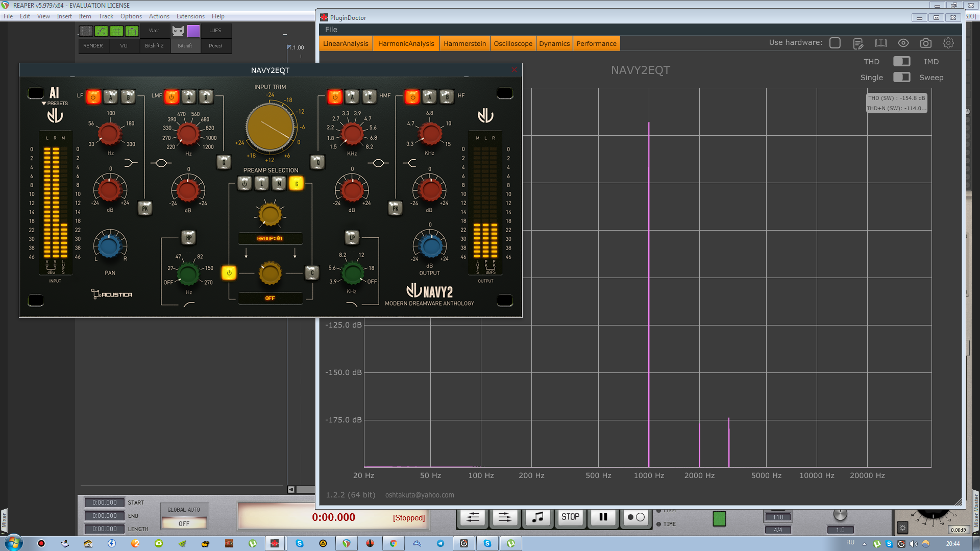The height and width of the screenshot is (551, 980).
Task: Toggle the yellow compressor power button
Action: click(x=229, y=273)
